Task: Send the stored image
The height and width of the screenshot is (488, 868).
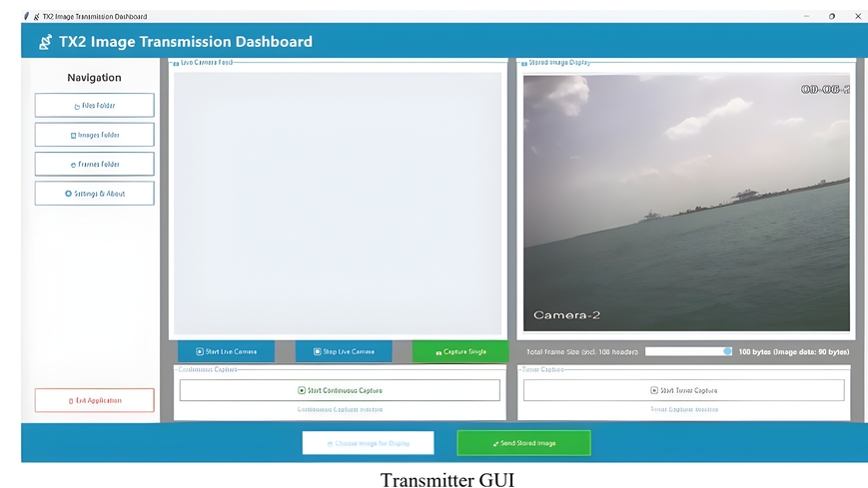Action: click(523, 443)
